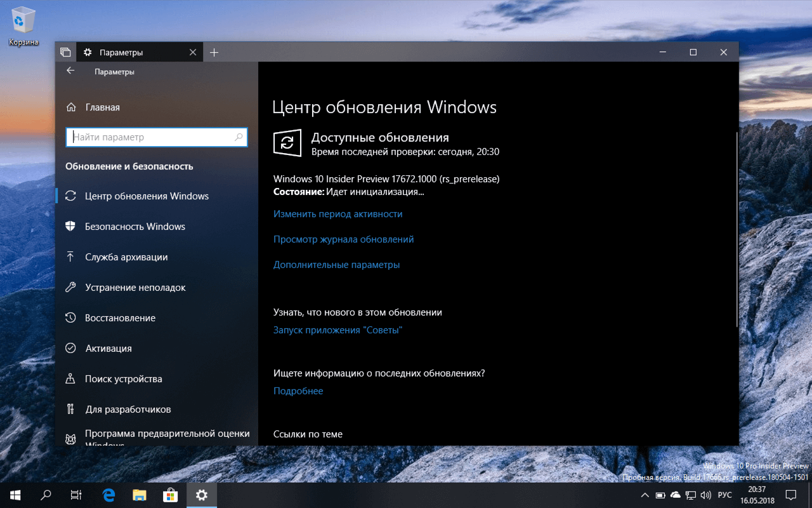The image size is (812, 508).
Task: Launch Microsoft Edge from the taskbar
Action: [x=108, y=495]
